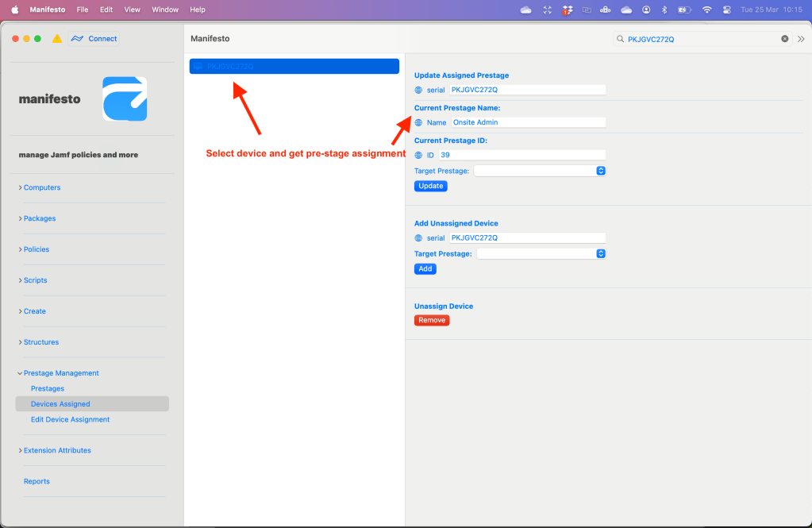The width and height of the screenshot is (812, 528).
Task: Clear the search field with the X icon
Action: pyautogui.click(x=785, y=39)
